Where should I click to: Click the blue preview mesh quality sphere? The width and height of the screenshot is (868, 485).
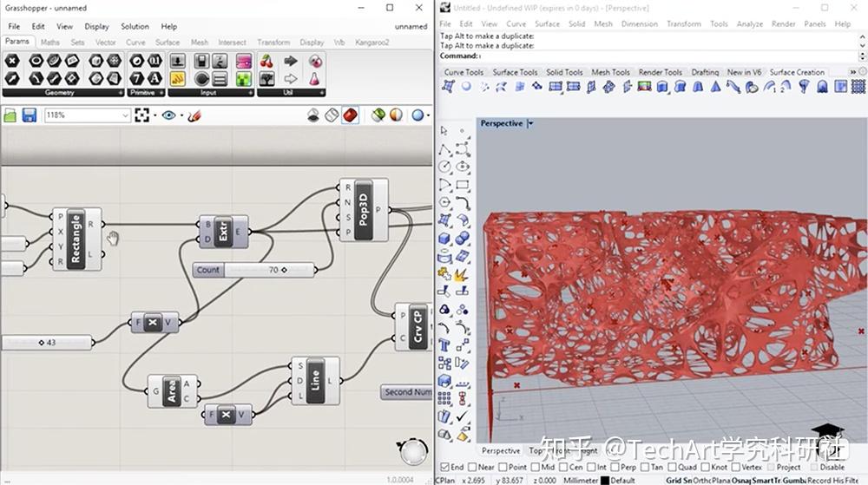pyautogui.click(x=418, y=115)
